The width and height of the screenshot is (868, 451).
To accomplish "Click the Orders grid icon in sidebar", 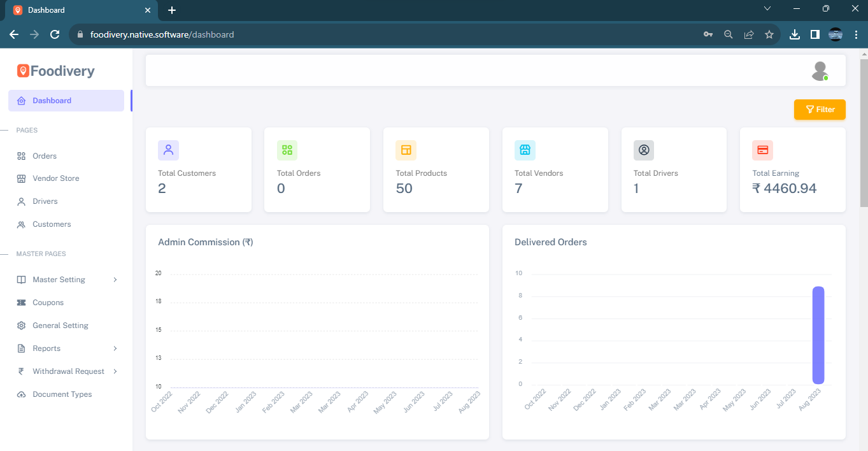I will tap(21, 156).
